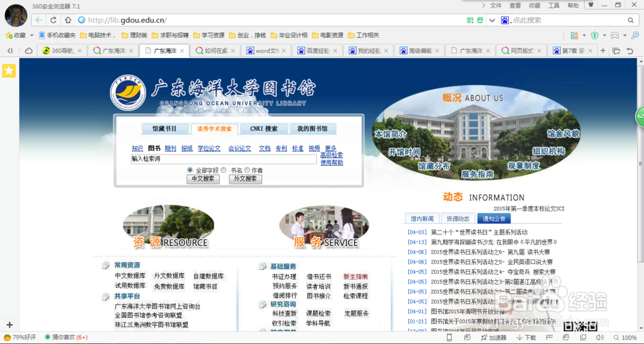644x344 pixels.
Task: Open the 电脑技术 bookmark folder
Action: click(98, 35)
